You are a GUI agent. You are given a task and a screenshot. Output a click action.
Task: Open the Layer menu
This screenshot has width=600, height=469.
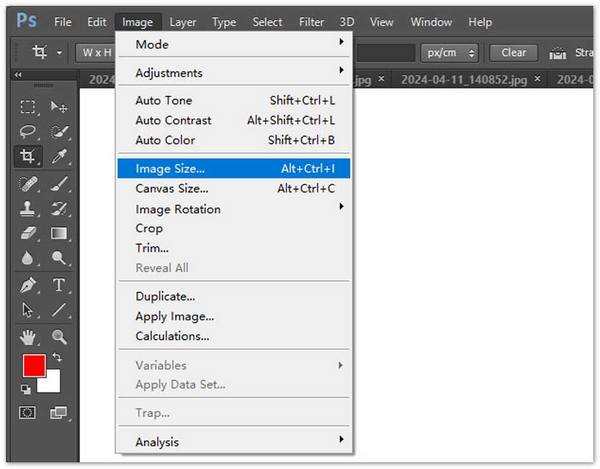[x=183, y=22]
